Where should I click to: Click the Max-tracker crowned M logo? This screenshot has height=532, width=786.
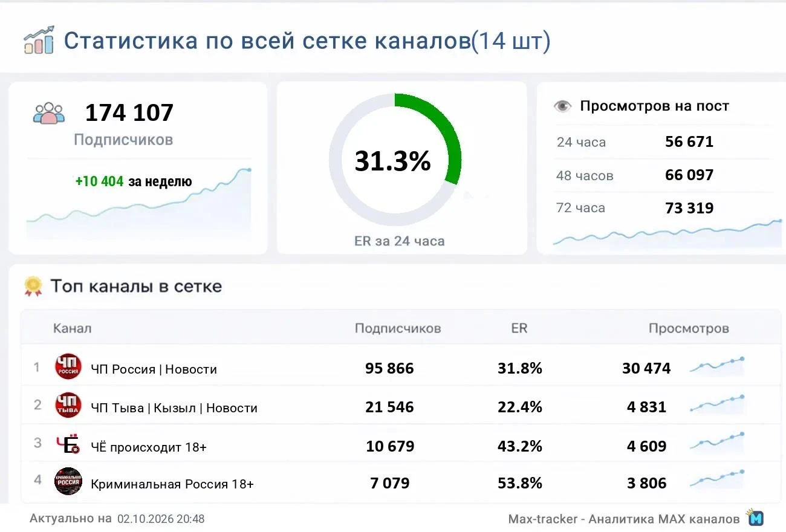tap(755, 517)
